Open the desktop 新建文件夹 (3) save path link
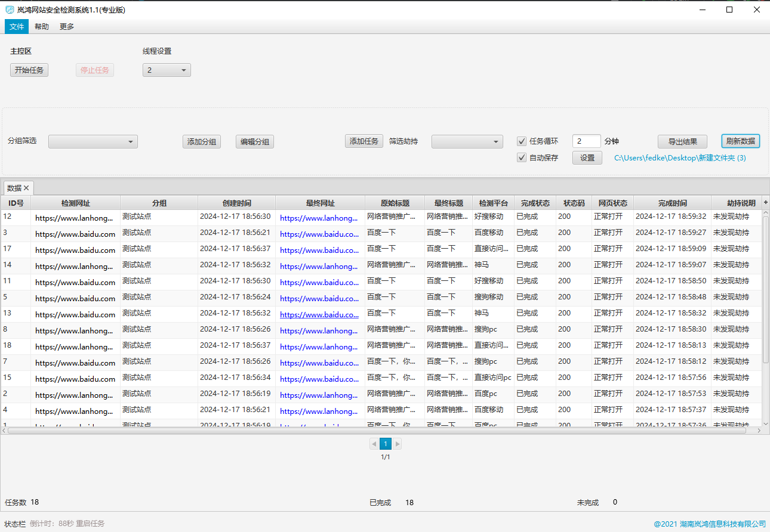Screen dimensions: 770x532 (x=680, y=158)
